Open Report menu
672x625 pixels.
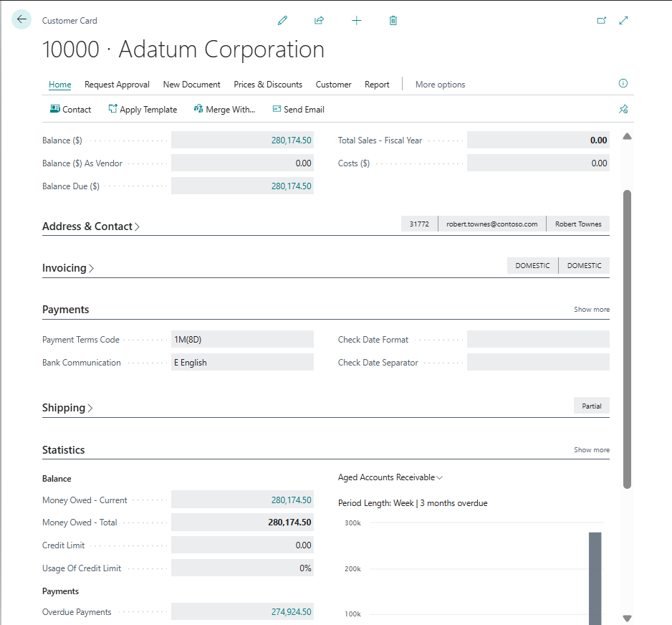[x=377, y=85]
